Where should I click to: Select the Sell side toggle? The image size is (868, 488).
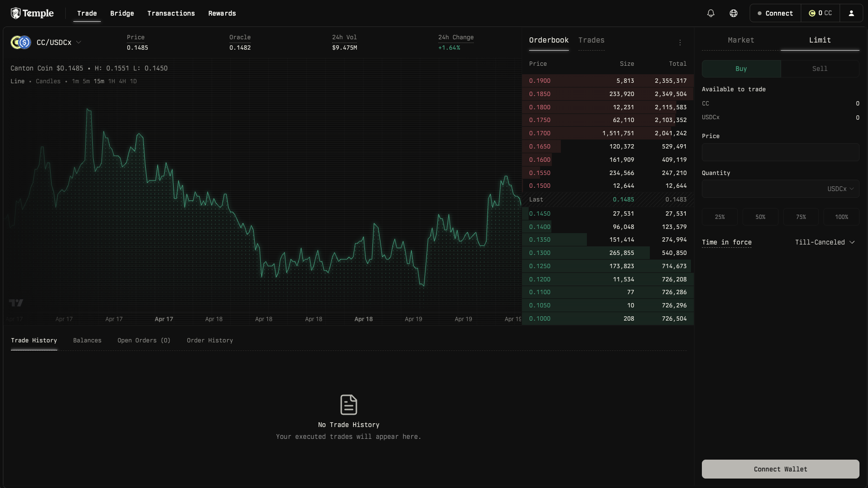819,69
